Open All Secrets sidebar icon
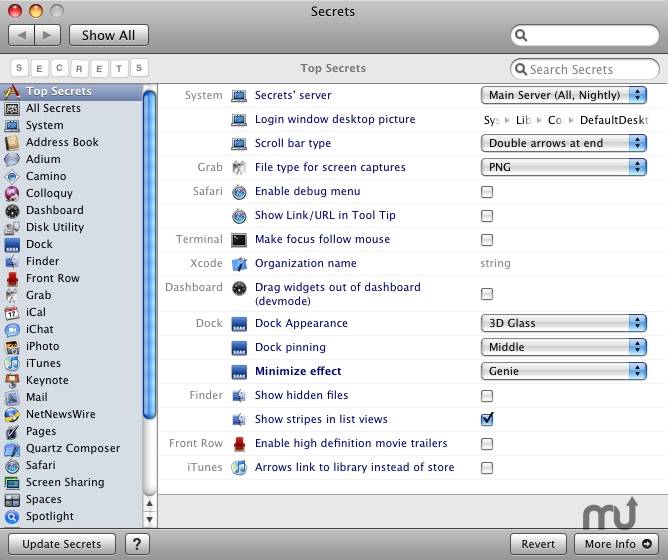 click(12, 109)
